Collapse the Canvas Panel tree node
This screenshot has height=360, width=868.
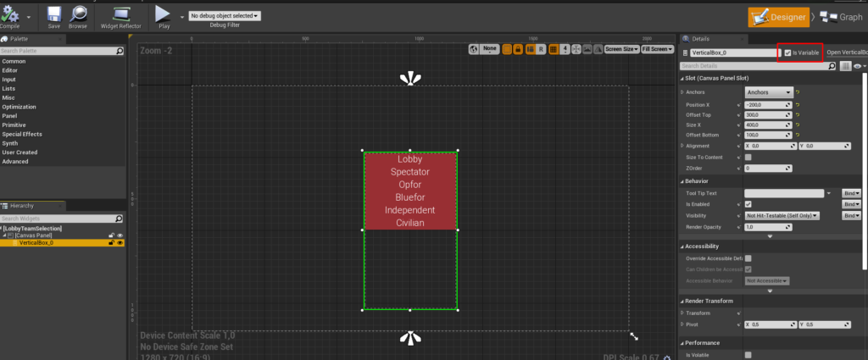click(x=4, y=235)
